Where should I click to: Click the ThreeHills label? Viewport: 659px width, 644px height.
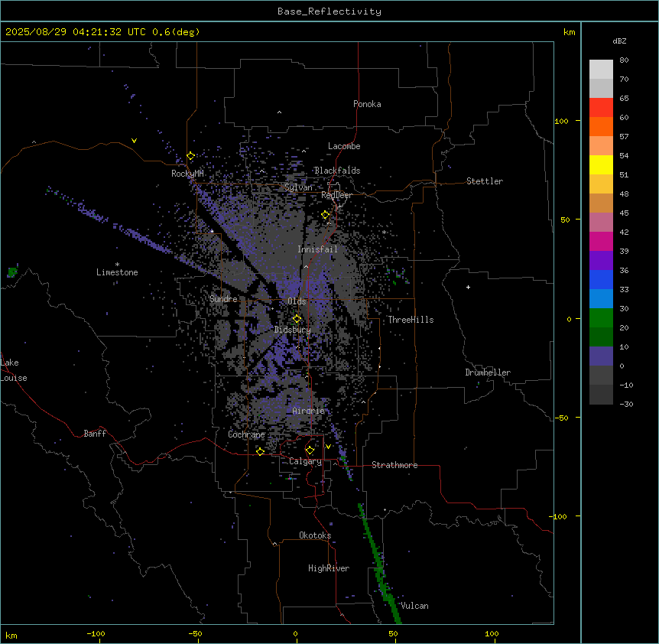click(x=411, y=320)
